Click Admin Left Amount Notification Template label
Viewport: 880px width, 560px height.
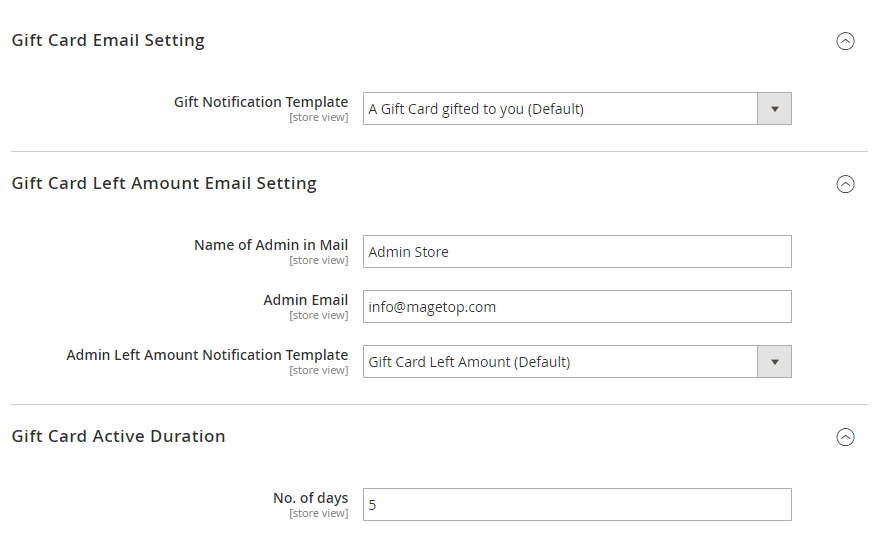click(x=207, y=355)
